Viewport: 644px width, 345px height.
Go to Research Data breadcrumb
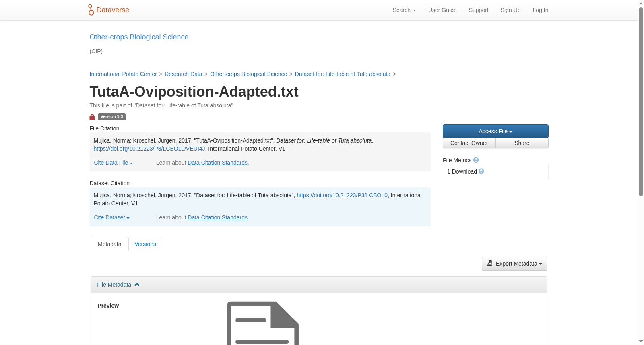pos(183,74)
